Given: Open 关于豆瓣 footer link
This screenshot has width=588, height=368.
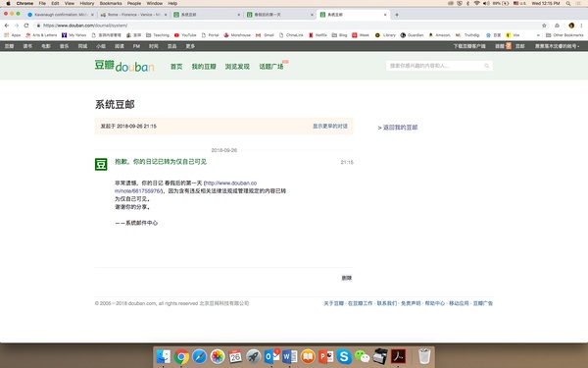Looking at the screenshot, I should (x=334, y=303).
